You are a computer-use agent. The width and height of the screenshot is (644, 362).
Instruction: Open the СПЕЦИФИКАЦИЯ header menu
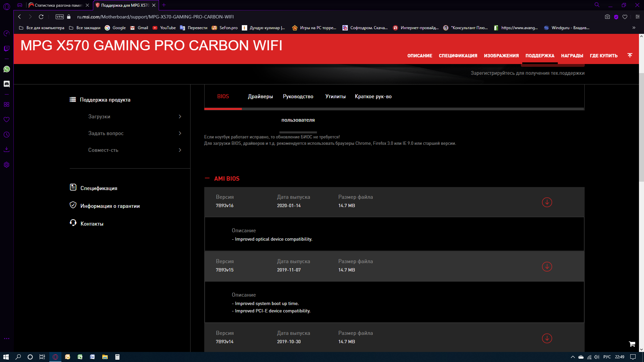coord(458,56)
